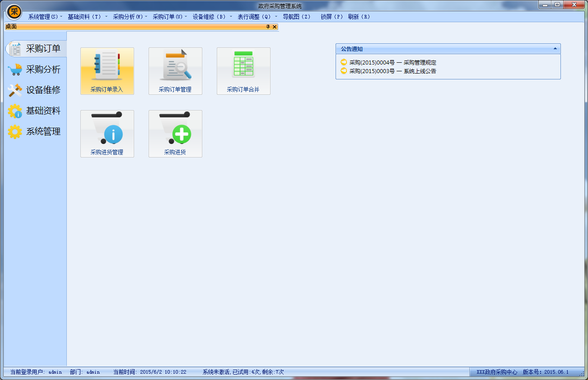Image resolution: width=588 pixels, height=380 pixels.
Task: Open the 导航图(Z) menu item
Action: point(297,17)
